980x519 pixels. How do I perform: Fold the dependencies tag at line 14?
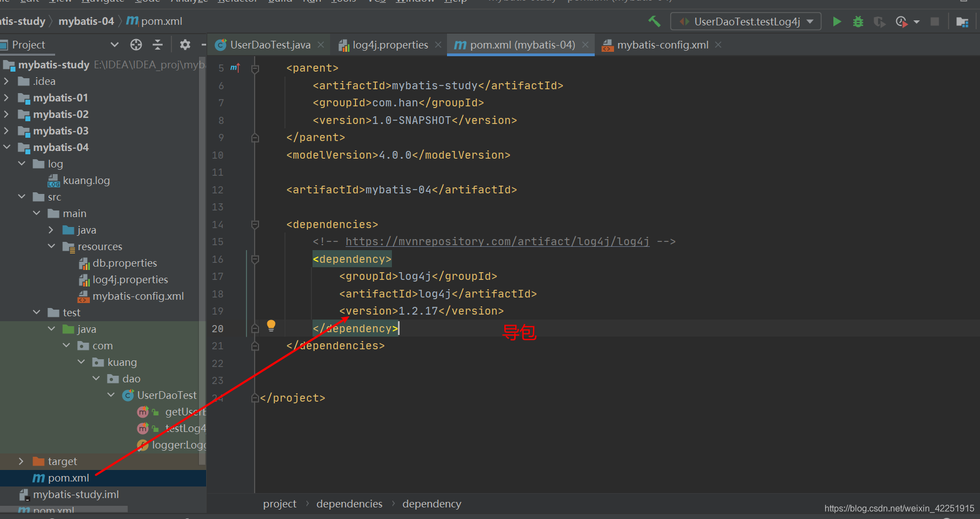coord(255,224)
